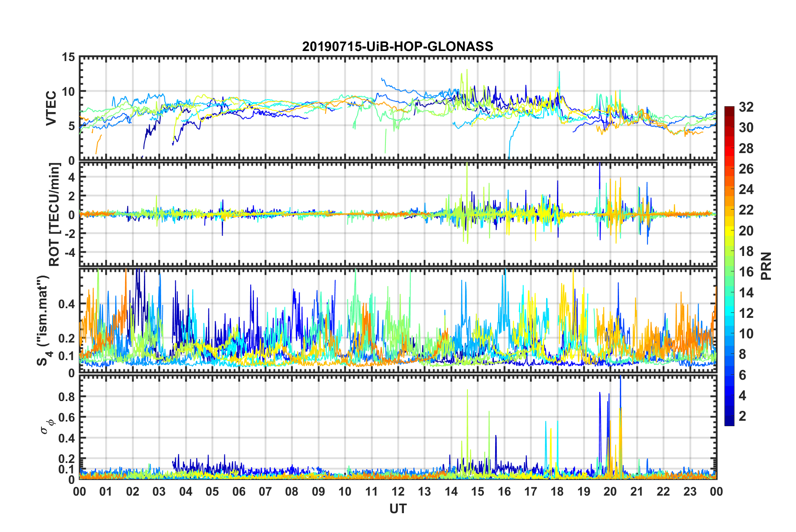Click x-axis hour label 15
This screenshot has height=532, width=796.
click(x=478, y=491)
